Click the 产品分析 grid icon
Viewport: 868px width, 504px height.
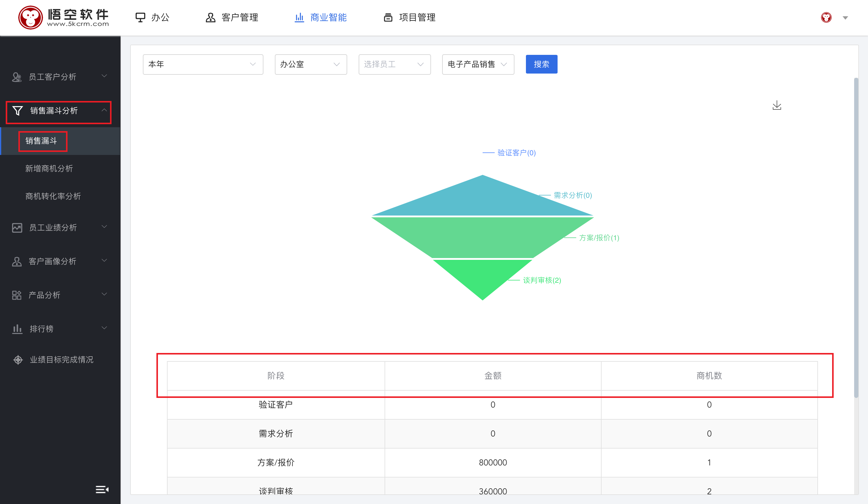[17, 295]
